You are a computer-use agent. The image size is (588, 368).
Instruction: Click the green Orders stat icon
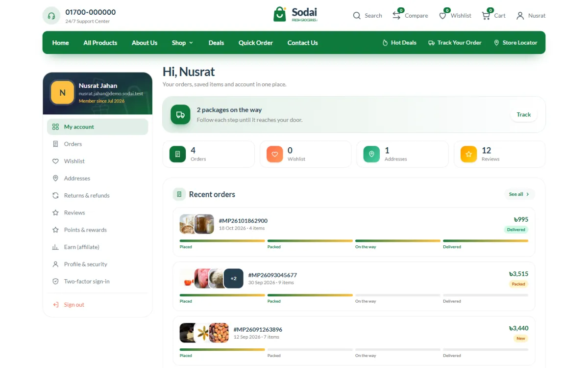pyautogui.click(x=177, y=154)
